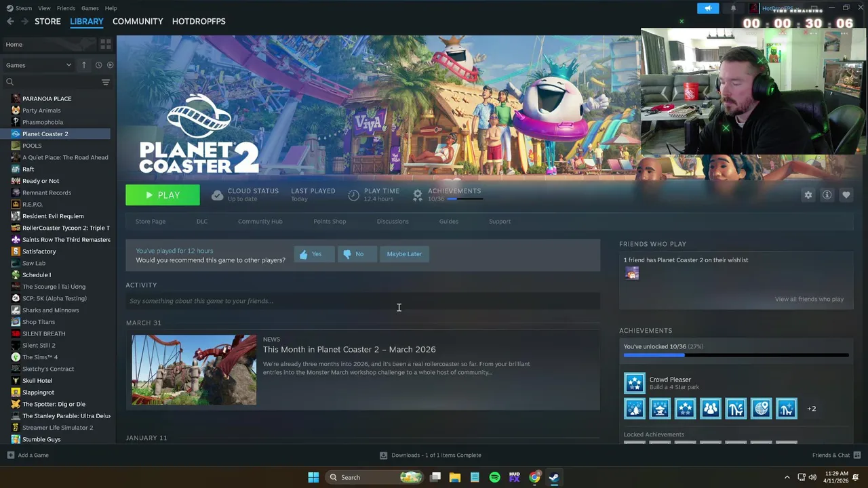The height and width of the screenshot is (488, 868).
Task: Click the activity status input field
Action: pos(363,301)
